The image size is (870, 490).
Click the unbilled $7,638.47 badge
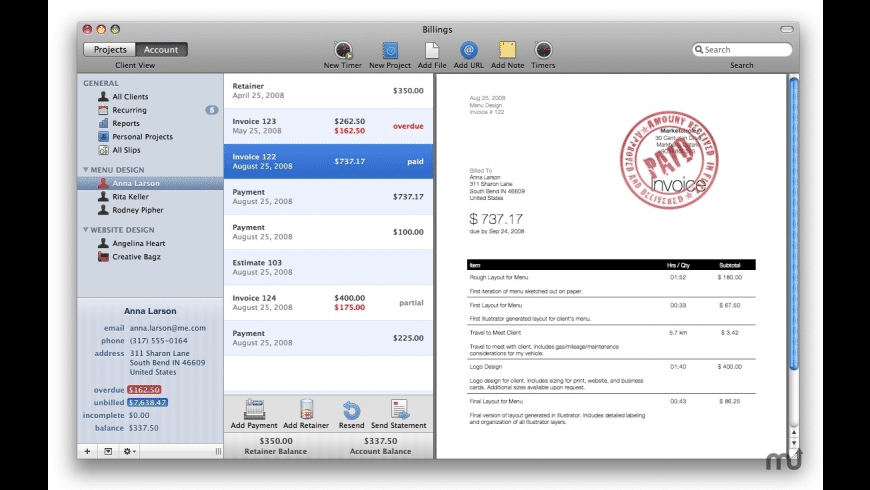(x=148, y=402)
